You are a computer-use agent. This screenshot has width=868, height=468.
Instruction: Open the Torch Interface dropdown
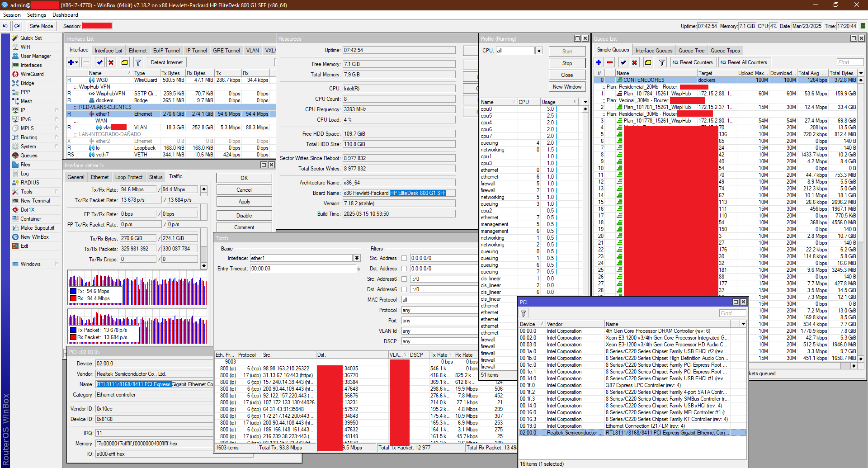pyautogui.click(x=357, y=258)
